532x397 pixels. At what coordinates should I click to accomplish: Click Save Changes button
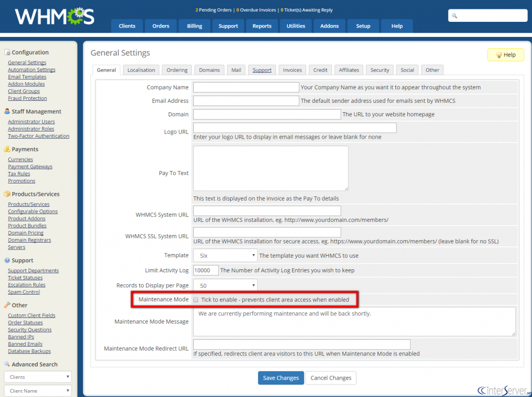[x=281, y=378]
